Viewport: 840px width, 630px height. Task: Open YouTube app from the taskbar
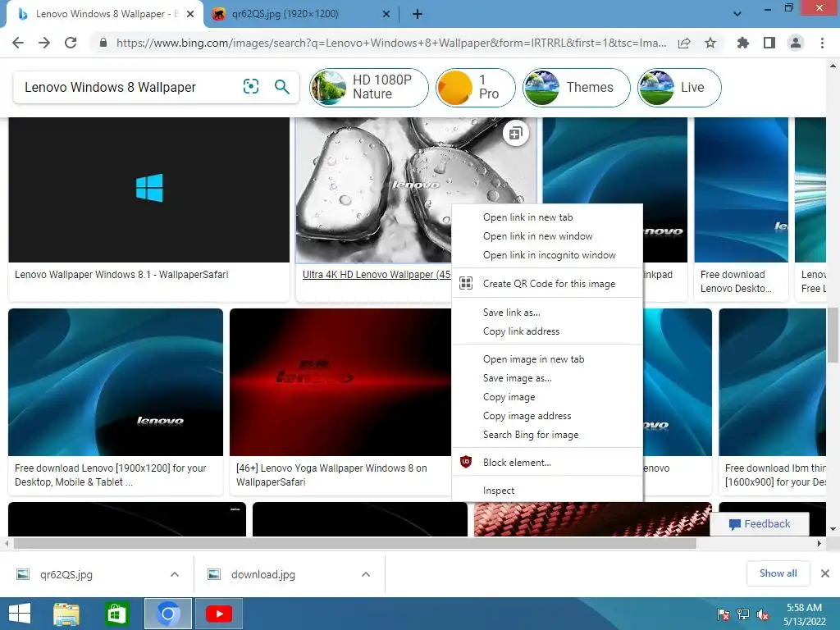(x=218, y=614)
